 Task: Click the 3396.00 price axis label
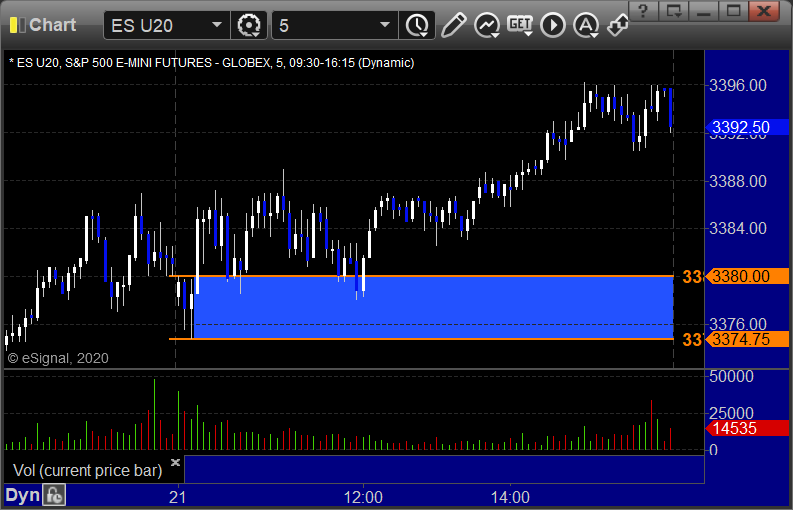pyautogui.click(x=738, y=85)
